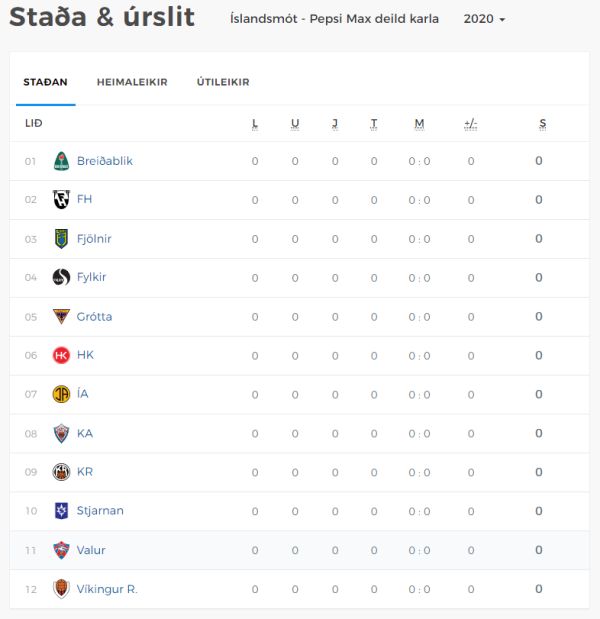Click the red HK club logo

click(x=61, y=355)
